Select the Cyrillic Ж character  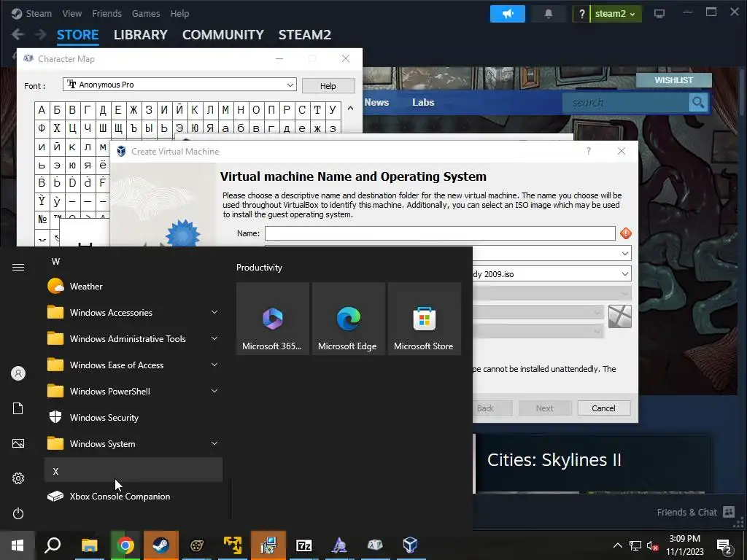pos(133,110)
